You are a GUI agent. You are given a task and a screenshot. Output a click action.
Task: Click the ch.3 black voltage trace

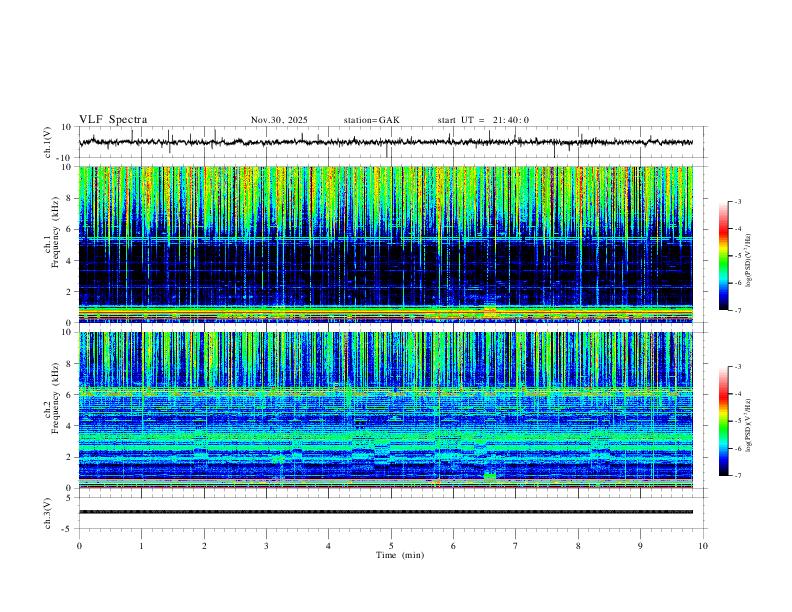click(x=386, y=512)
